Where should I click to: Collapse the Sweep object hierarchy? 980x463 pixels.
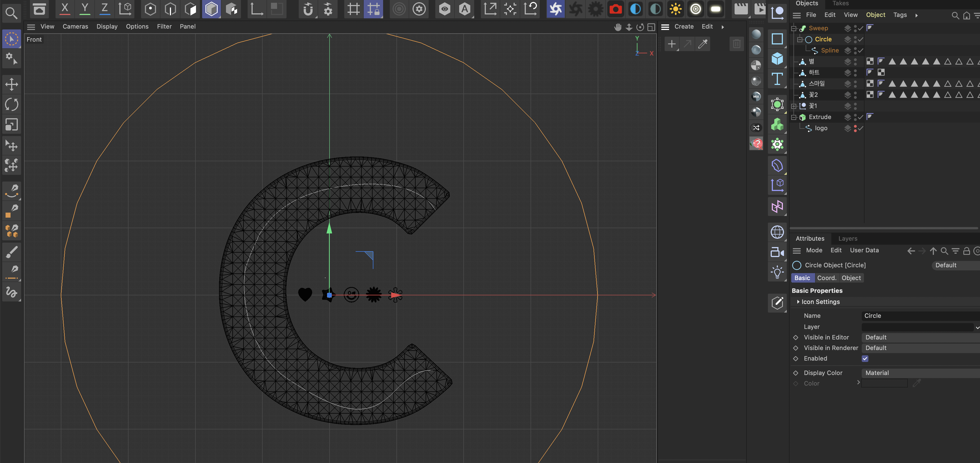(794, 29)
